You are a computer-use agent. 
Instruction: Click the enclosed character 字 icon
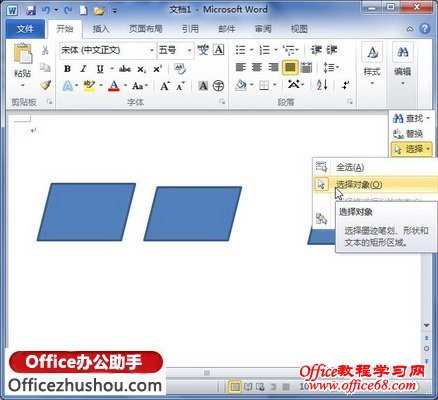(x=219, y=86)
